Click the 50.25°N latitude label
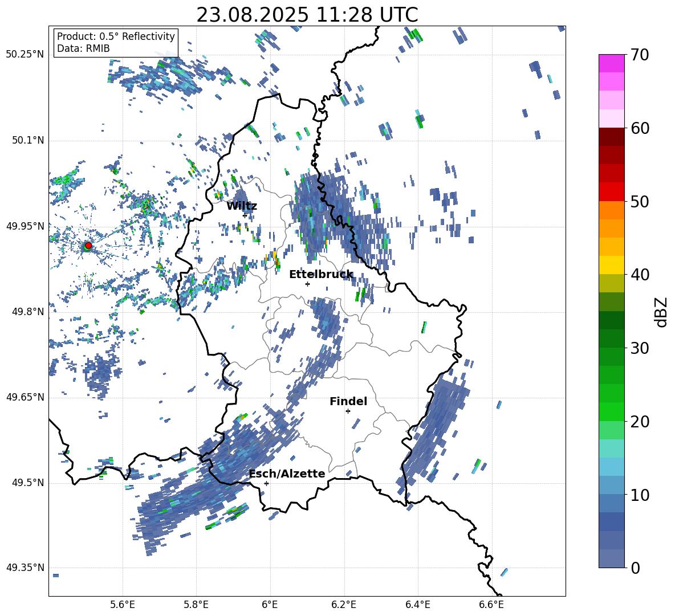 (25, 55)
